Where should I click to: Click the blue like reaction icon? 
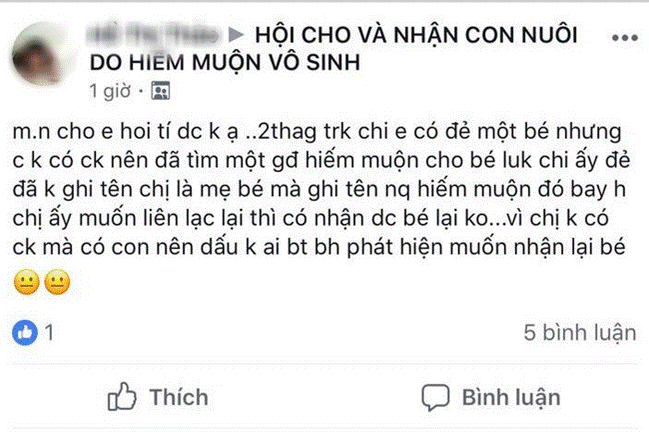25,332
